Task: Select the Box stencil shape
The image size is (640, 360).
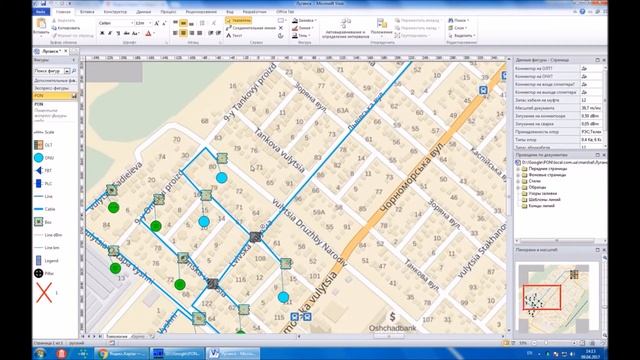Action: click(x=39, y=222)
